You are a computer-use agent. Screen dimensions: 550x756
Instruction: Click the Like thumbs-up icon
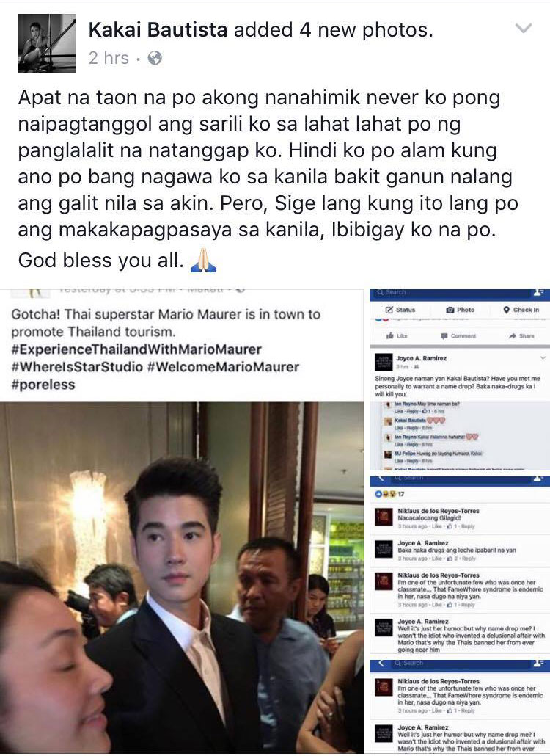click(x=390, y=335)
